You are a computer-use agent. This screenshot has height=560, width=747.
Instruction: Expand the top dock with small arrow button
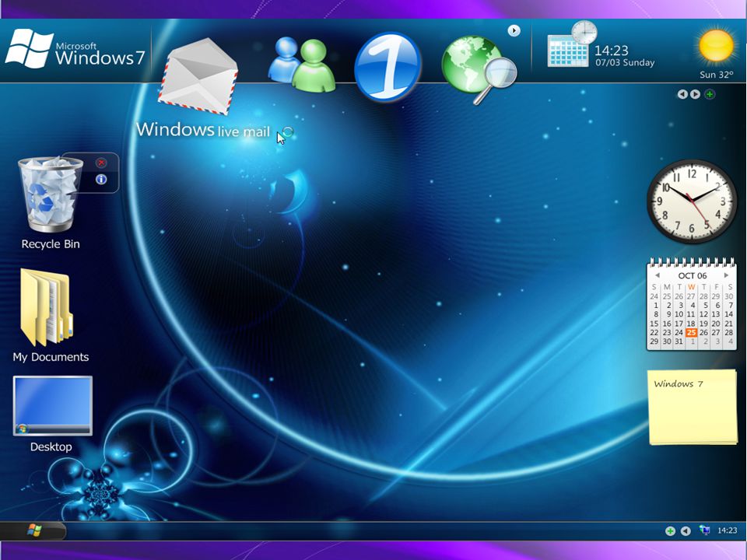point(514,30)
